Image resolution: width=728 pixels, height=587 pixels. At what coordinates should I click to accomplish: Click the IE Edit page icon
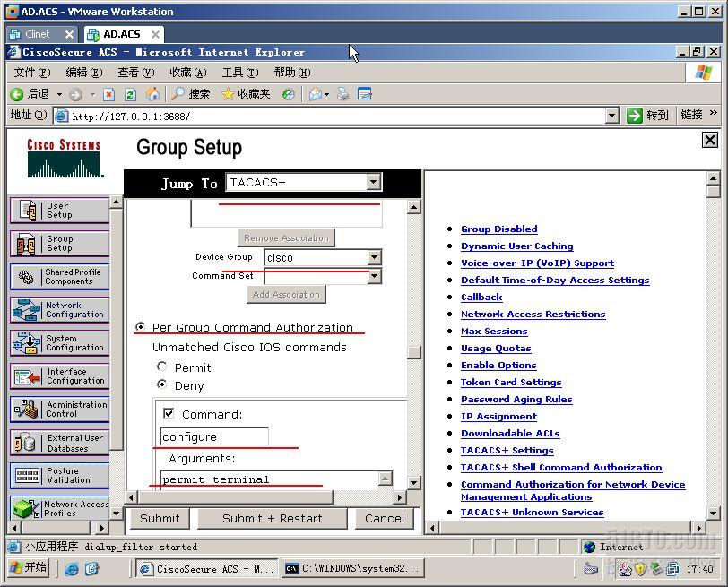(x=365, y=94)
